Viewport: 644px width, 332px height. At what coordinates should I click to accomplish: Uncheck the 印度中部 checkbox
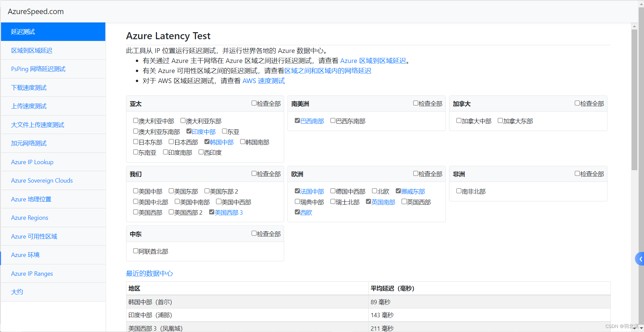[189, 131]
